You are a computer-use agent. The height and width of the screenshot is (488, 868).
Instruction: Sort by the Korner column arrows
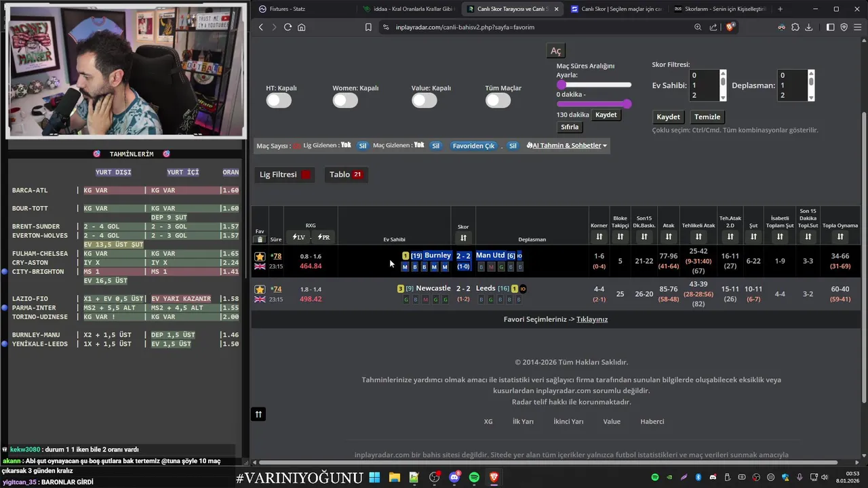pos(599,237)
